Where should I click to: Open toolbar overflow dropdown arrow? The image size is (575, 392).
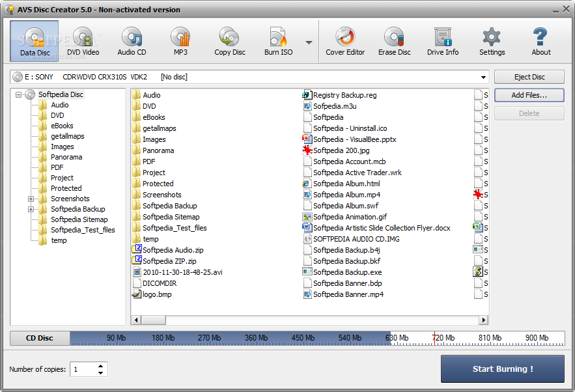309,42
